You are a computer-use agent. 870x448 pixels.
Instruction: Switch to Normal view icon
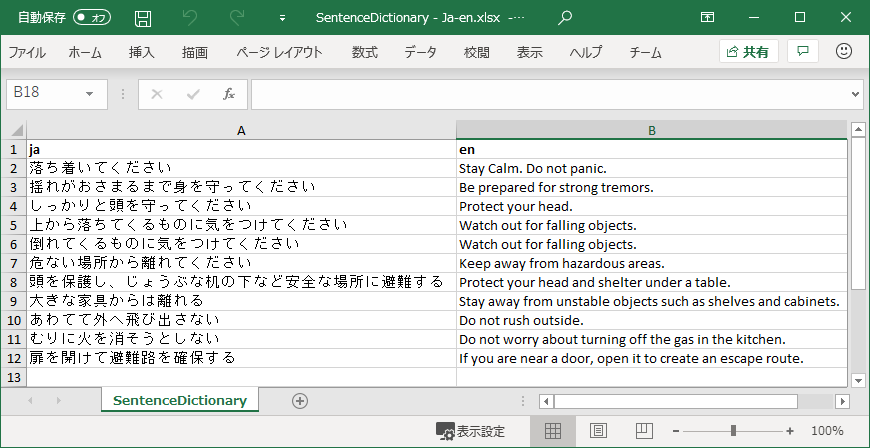(x=553, y=431)
